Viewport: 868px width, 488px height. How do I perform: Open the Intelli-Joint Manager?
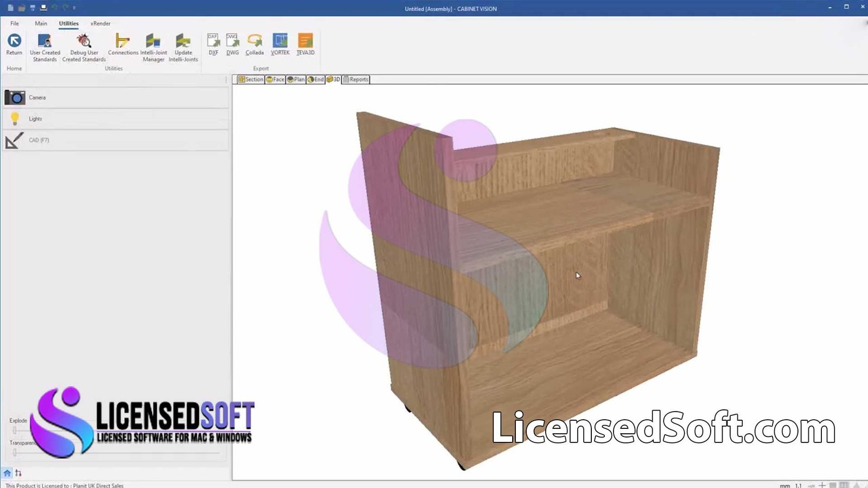click(x=154, y=48)
